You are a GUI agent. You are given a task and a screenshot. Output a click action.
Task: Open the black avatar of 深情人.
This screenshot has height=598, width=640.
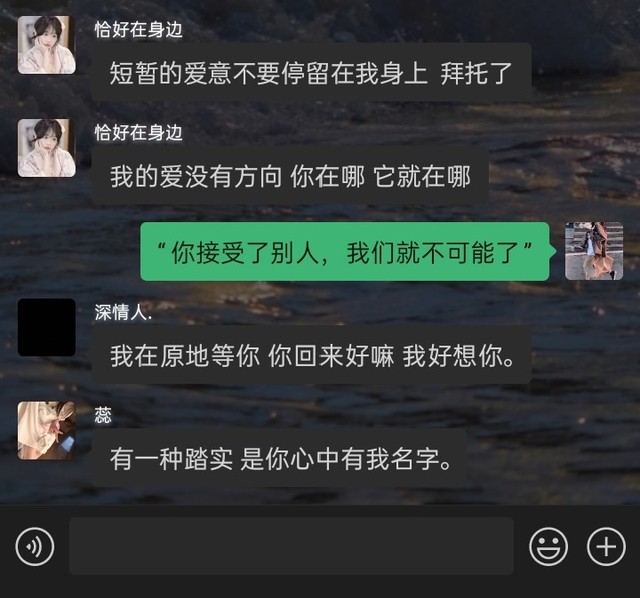tap(47, 327)
